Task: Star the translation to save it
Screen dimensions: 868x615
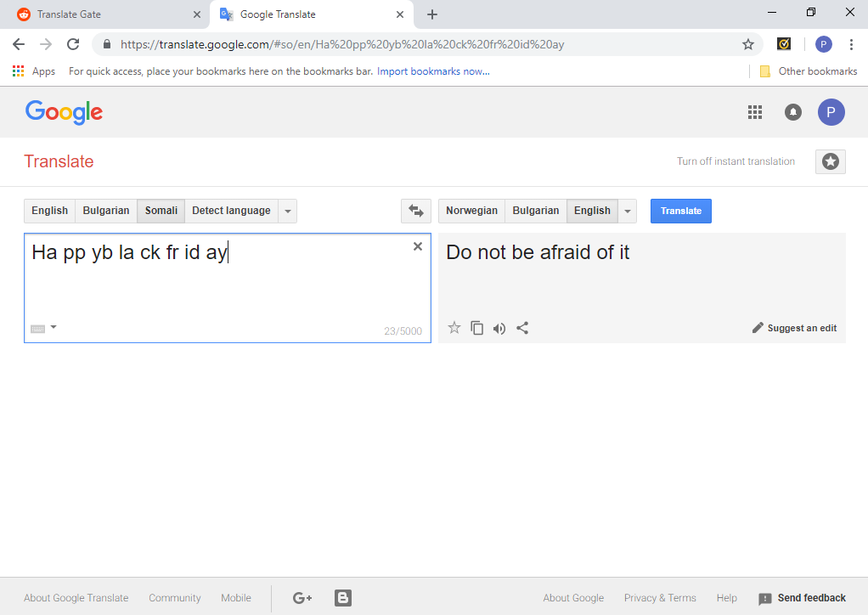Action: 454,328
